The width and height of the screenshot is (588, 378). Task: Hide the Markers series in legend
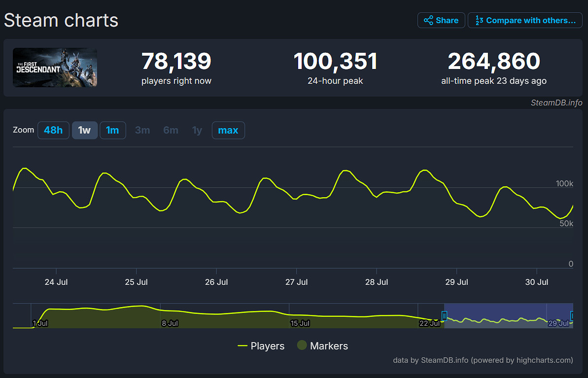point(323,346)
